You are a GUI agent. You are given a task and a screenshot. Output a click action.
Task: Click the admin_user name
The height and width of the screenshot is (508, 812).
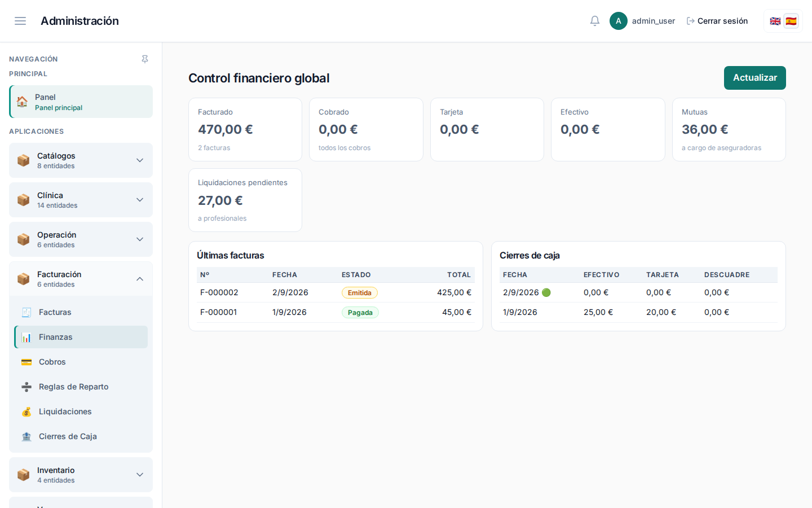(653, 21)
